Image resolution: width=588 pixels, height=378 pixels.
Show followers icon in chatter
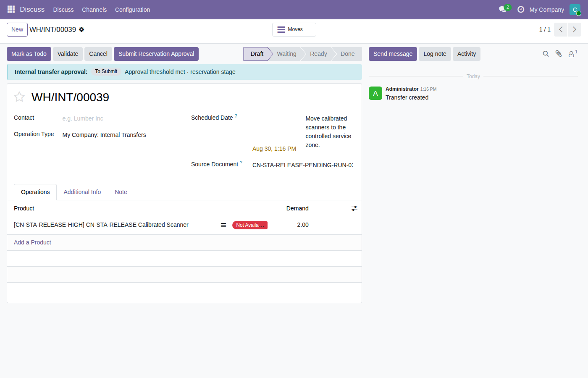coord(573,54)
